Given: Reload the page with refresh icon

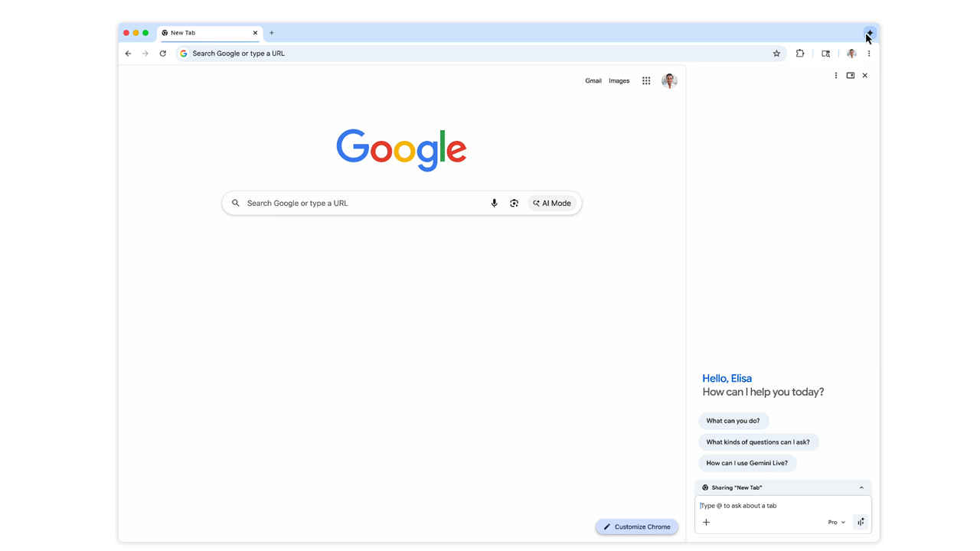Looking at the screenshot, I should coord(162,54).
